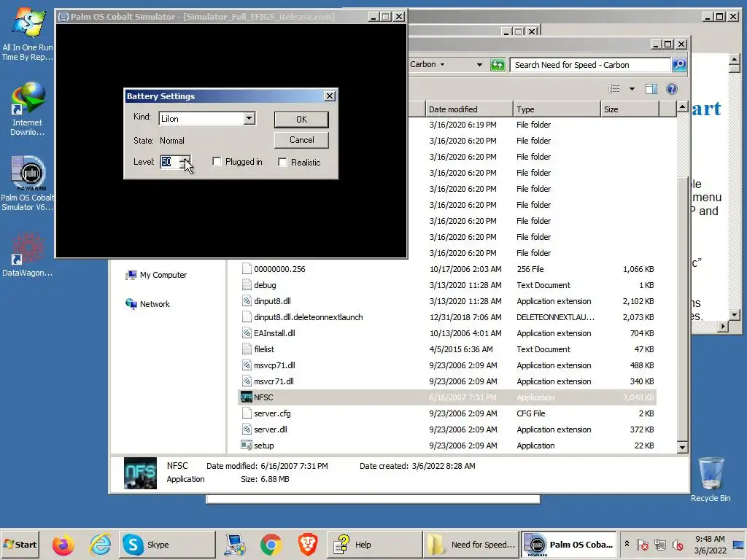Select dinput8.dll file
747x560 pixels.
(272, 301)
